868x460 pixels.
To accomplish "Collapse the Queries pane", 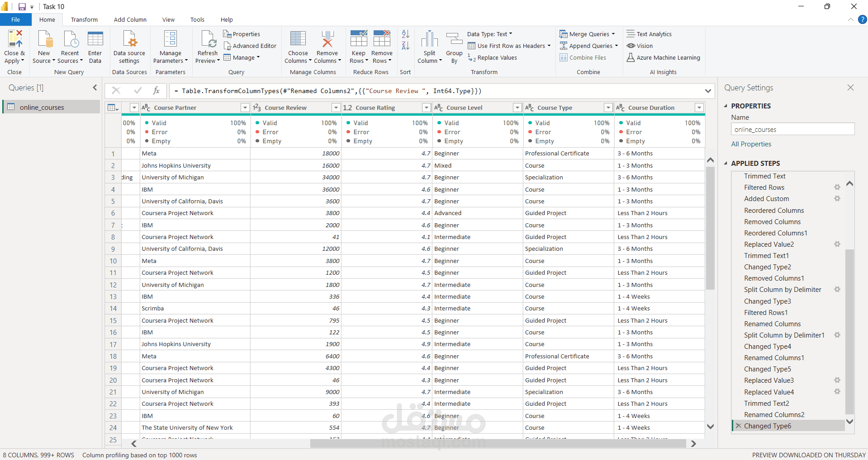I will coord(95,88).
